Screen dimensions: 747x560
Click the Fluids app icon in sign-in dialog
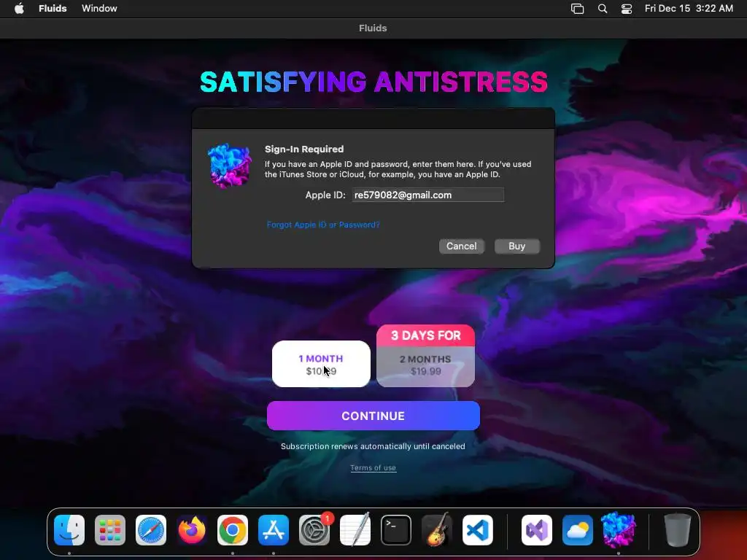pos(229,166)
